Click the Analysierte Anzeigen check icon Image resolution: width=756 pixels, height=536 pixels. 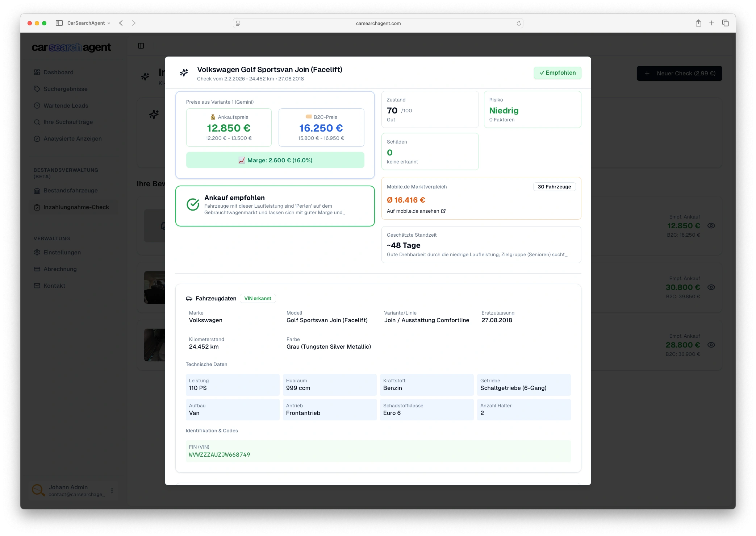tap(37, 139)
